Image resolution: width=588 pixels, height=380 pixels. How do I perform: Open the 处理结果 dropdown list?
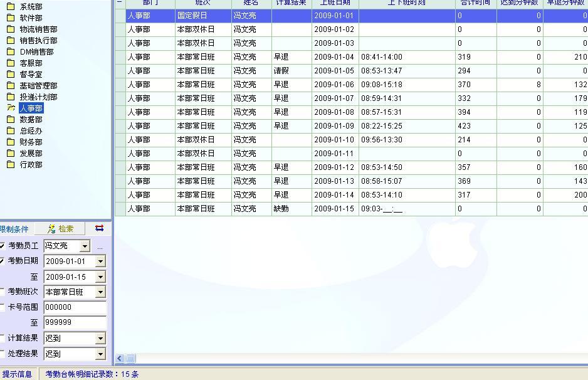(100, 354)
